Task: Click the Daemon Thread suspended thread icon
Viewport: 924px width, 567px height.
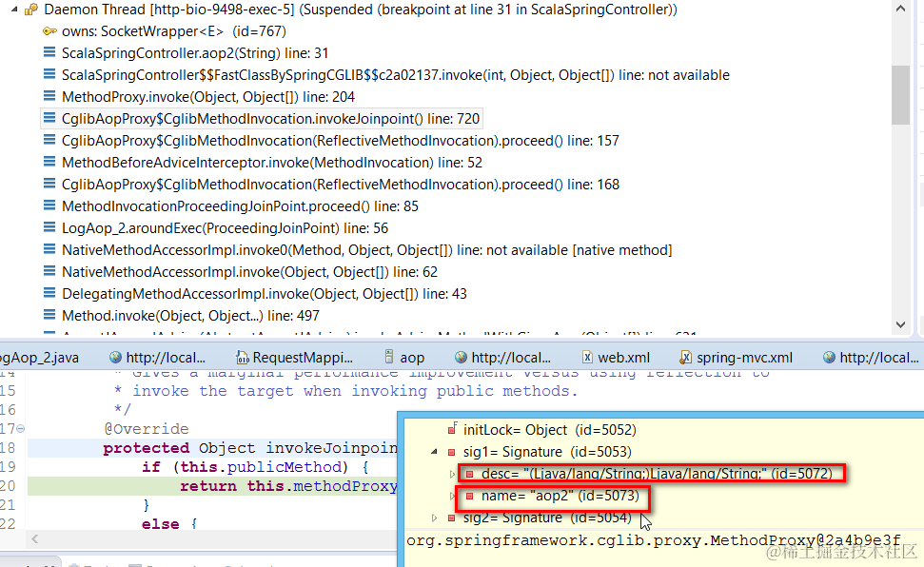Action: (31, 10)
